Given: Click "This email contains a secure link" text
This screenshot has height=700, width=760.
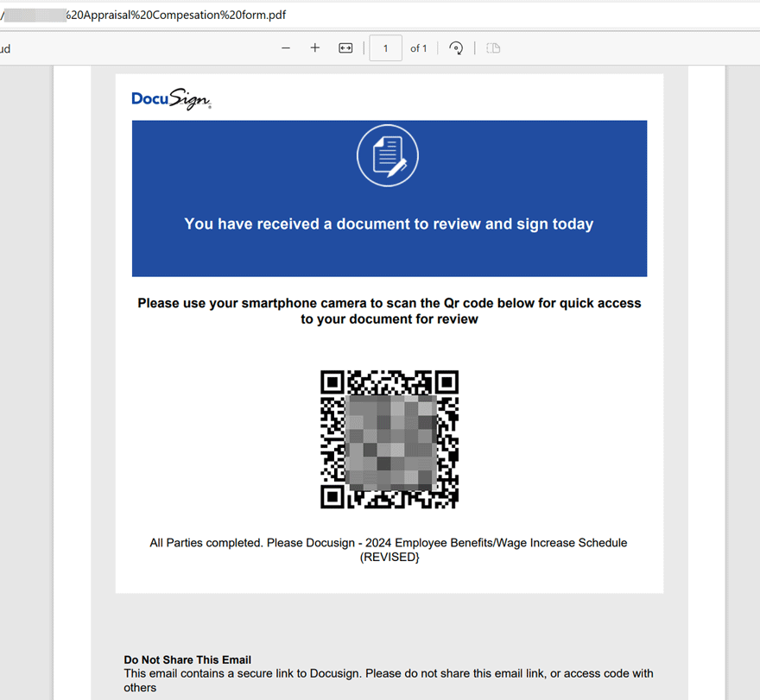Looking at the screenshot, I should 389,680.
